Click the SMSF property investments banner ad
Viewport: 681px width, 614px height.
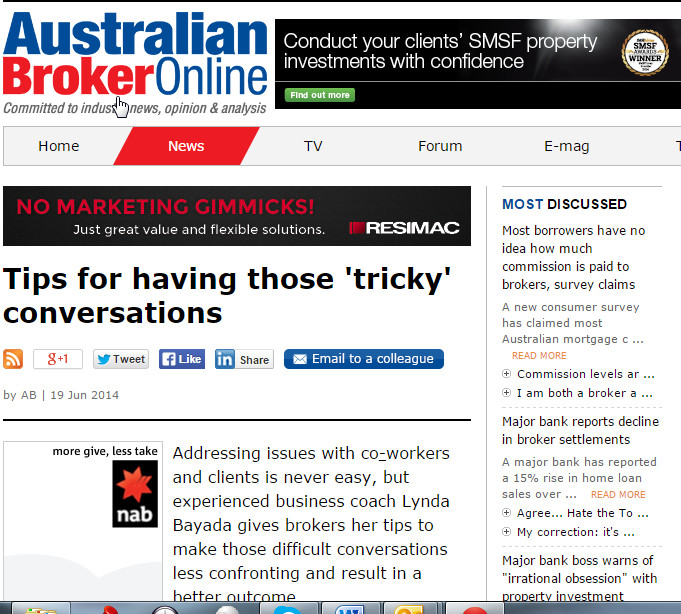(x=478, y=64)
